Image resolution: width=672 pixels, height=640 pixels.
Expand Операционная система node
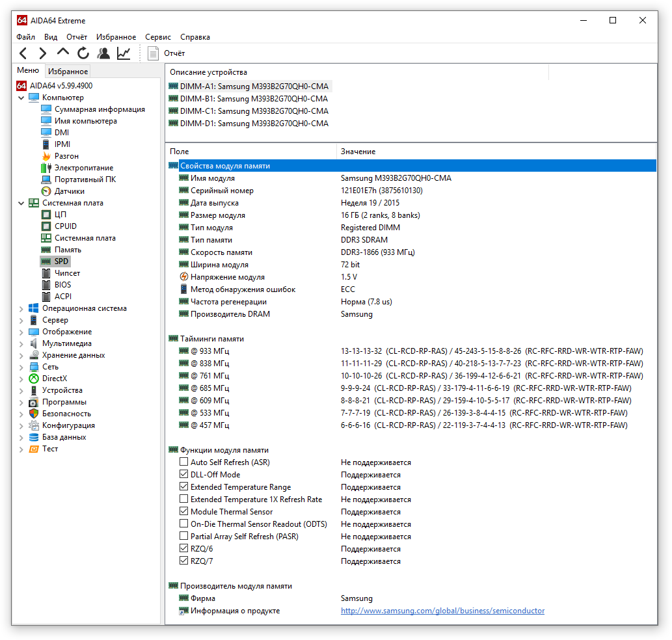(21, 308)
